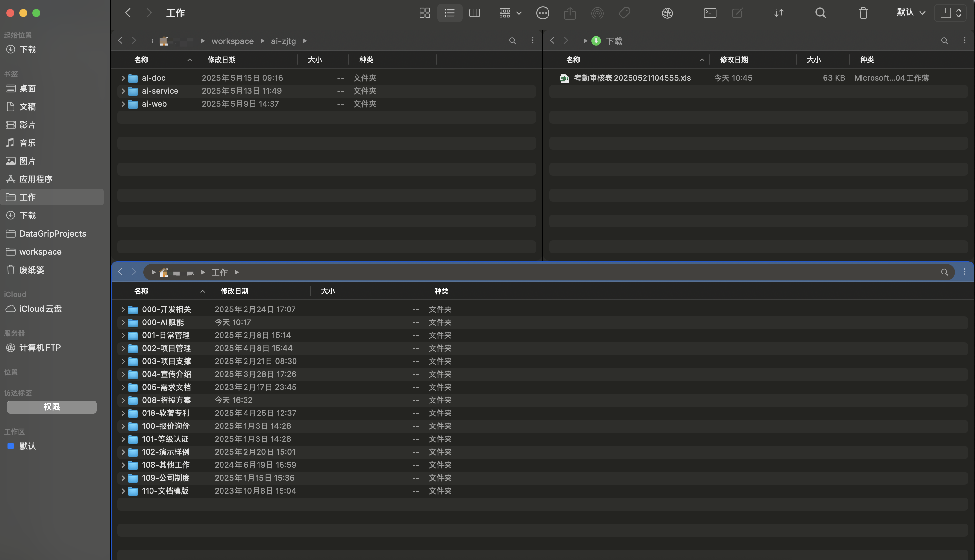Image resolution: width=975 pixels, height=560 pixels.
Task: Select the list view toggle
Action: pyautogui.click(x=449, y=13)
